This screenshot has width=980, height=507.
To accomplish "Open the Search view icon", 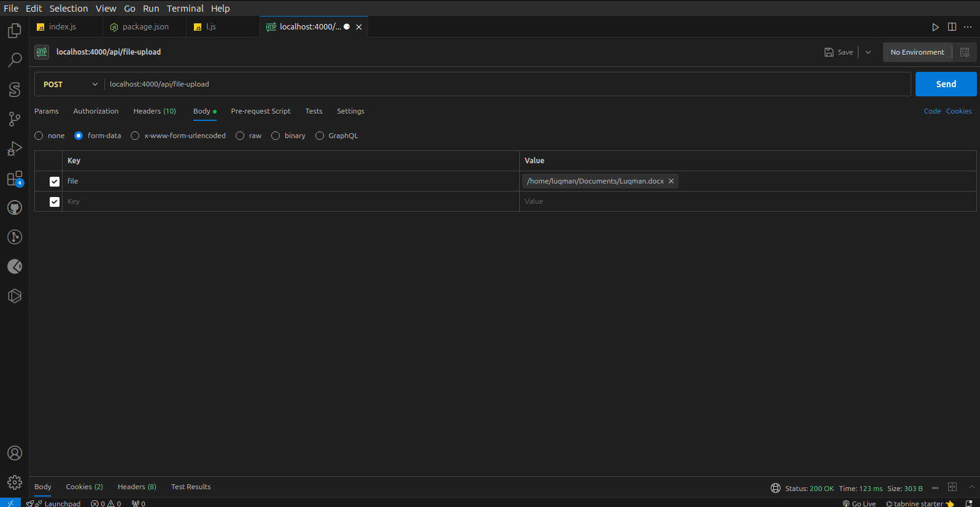I will click(x=15, y=60).
